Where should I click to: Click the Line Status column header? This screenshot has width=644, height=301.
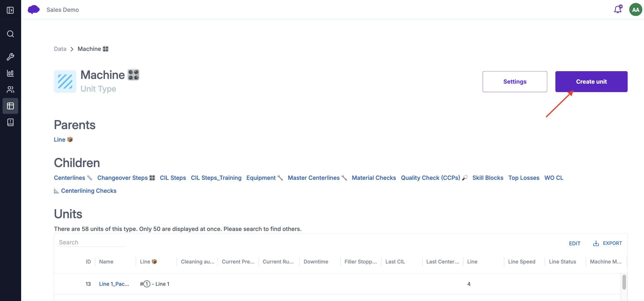(x=562, y=261)
